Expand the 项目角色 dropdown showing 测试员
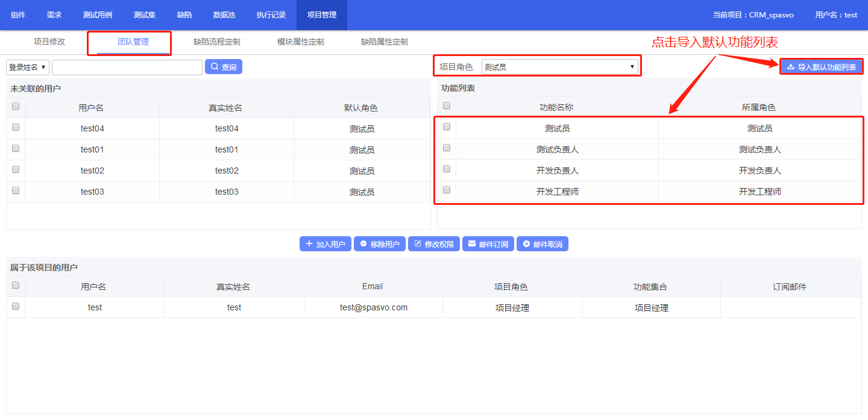The image size is (868, 420). click(x=559, y=67)
